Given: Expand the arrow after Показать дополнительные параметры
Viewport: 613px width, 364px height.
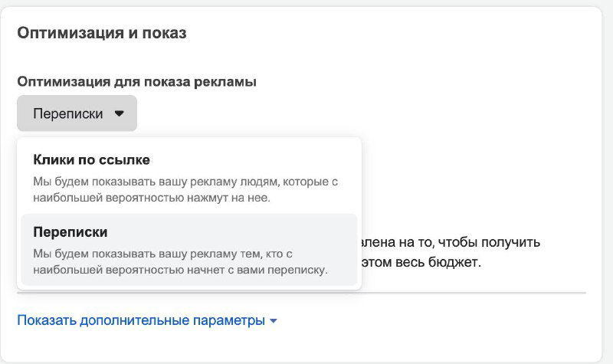Looking at the screenshot, I should (x=273, y=321).
